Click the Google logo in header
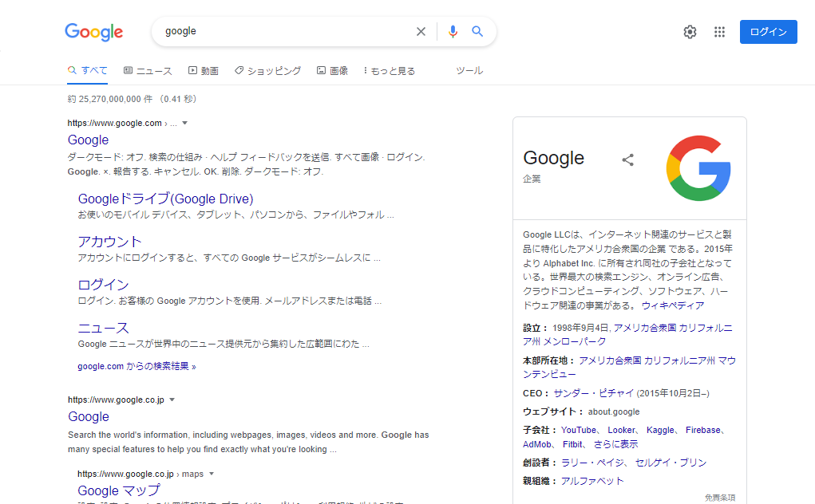Image resolution: width=815 pixels, height=504 pixels. (94, 32)
